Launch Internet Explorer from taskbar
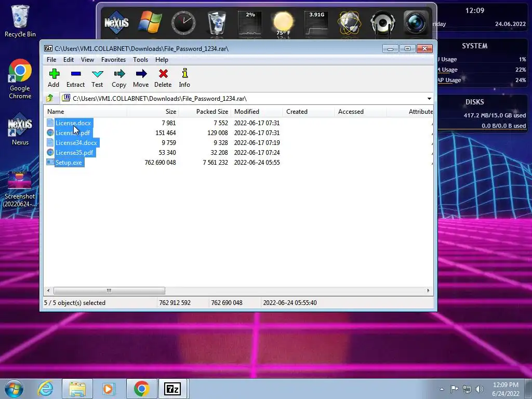 pos(46,389)
